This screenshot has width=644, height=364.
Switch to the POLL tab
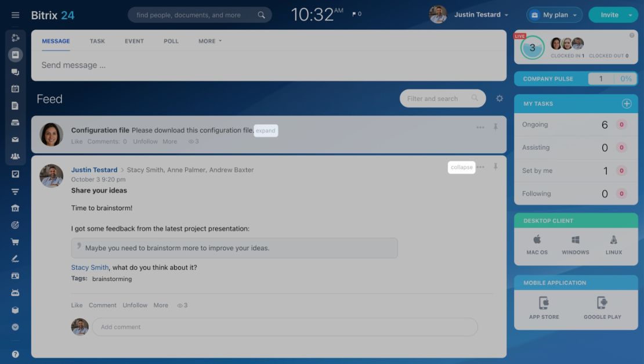pos(171,41)
